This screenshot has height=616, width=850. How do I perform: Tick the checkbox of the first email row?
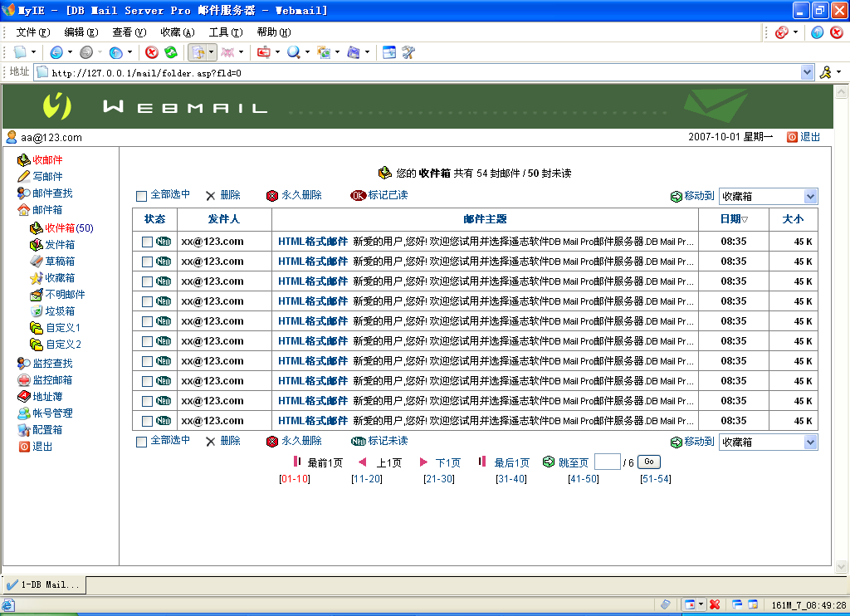click(147, 242)
